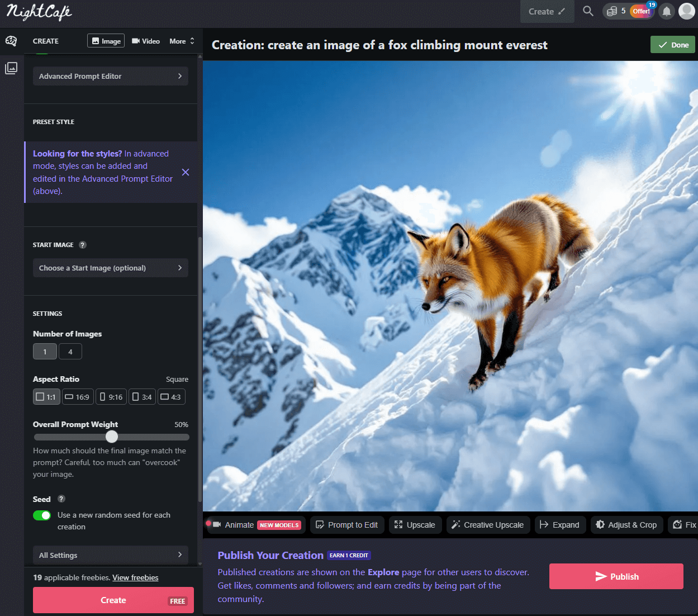Image resolution: width=698 pixels, height=616 pixels.
Task: Open the search icon in the top bar
Action: (588, 10)
